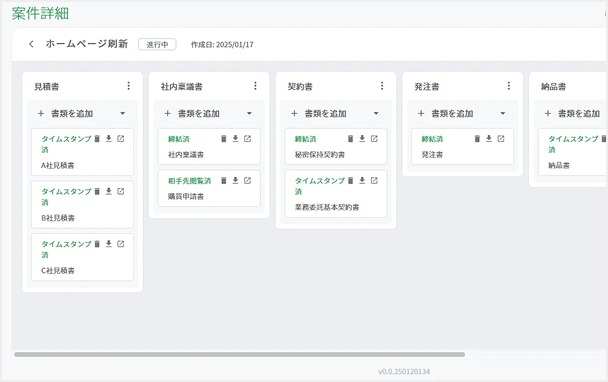Download the 秘密保持契約書 document

click(362, 138)
